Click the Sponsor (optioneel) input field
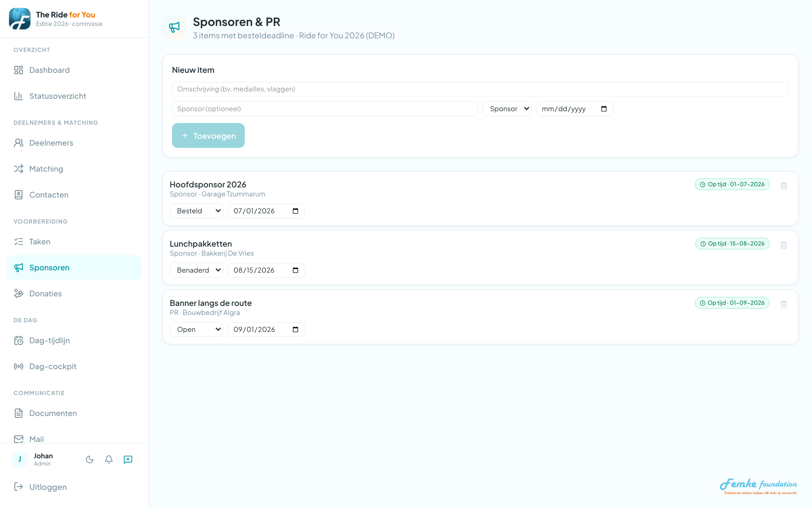This screenshot has height=508, width=812. coord(325,109)
